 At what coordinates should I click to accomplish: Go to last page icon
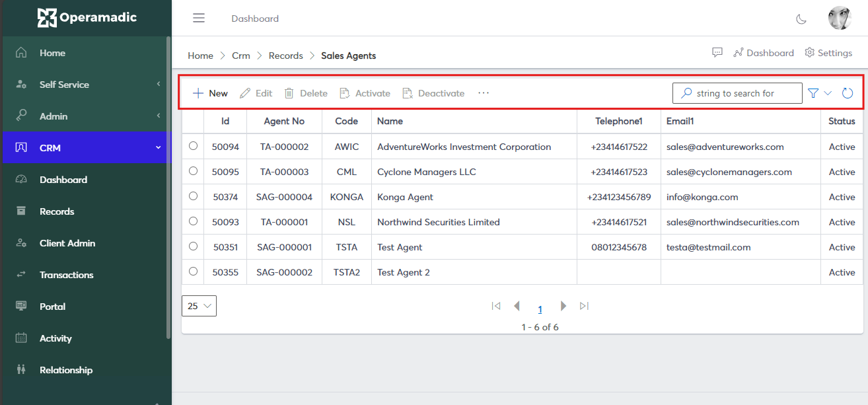[584, 306]
